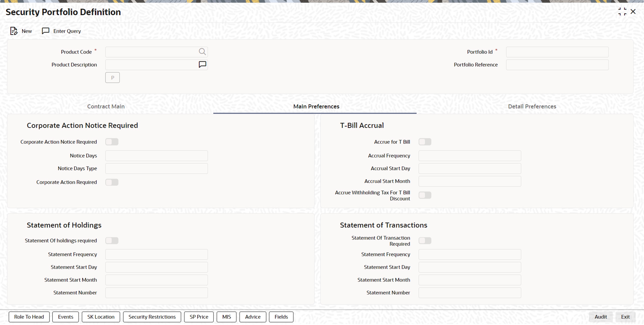Open Notice Days Type field

pos(156,169)
